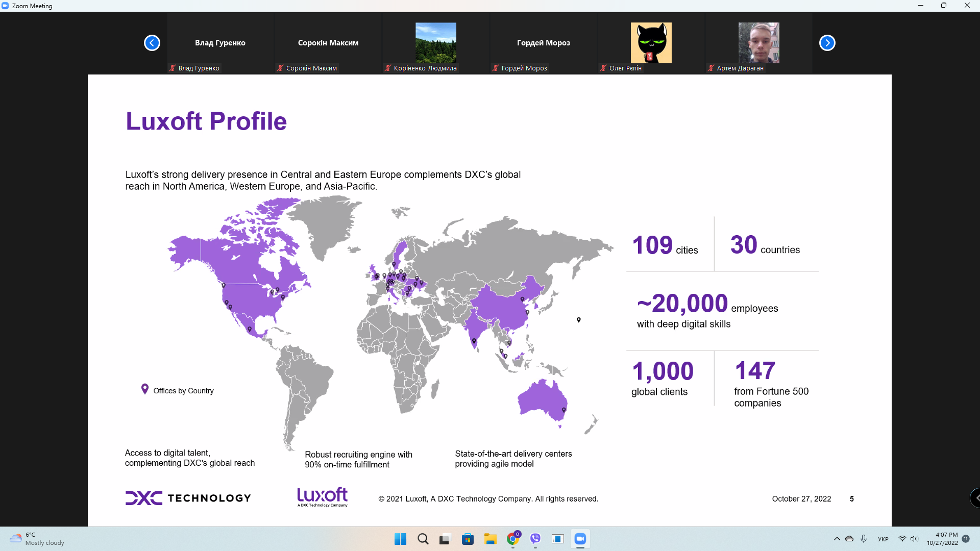
Task: Show previous participants with left arrow
Action: (152, 43)
